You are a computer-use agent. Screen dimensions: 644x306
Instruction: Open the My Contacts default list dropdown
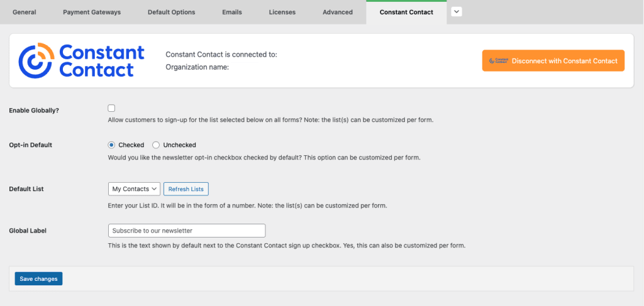(x=135, y=189)
